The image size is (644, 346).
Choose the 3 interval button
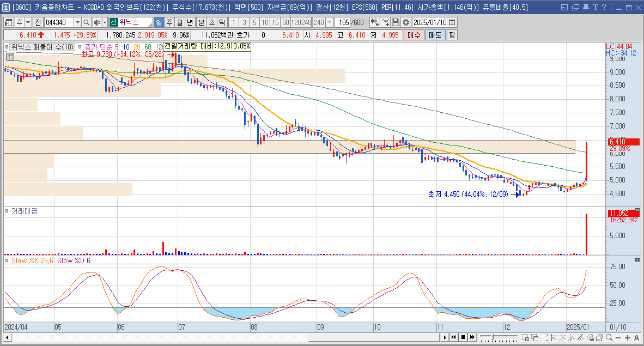point(244,22)
